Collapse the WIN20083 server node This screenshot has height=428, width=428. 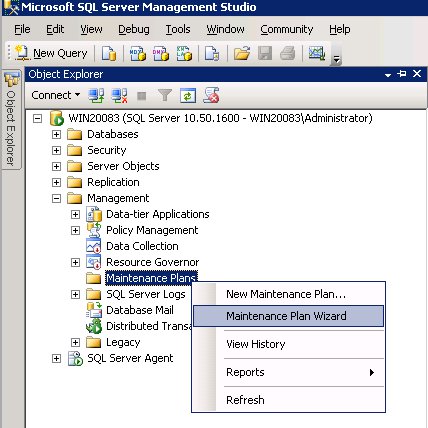tap(38, 118)
